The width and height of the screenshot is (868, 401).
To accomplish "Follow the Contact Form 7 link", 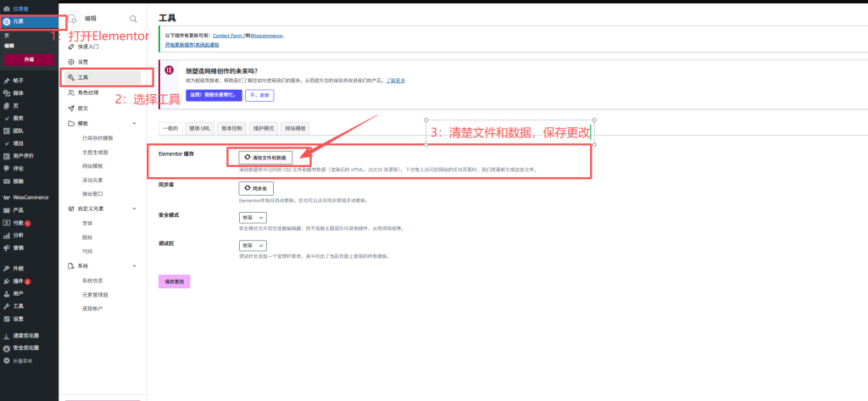I will click(229, 36).
